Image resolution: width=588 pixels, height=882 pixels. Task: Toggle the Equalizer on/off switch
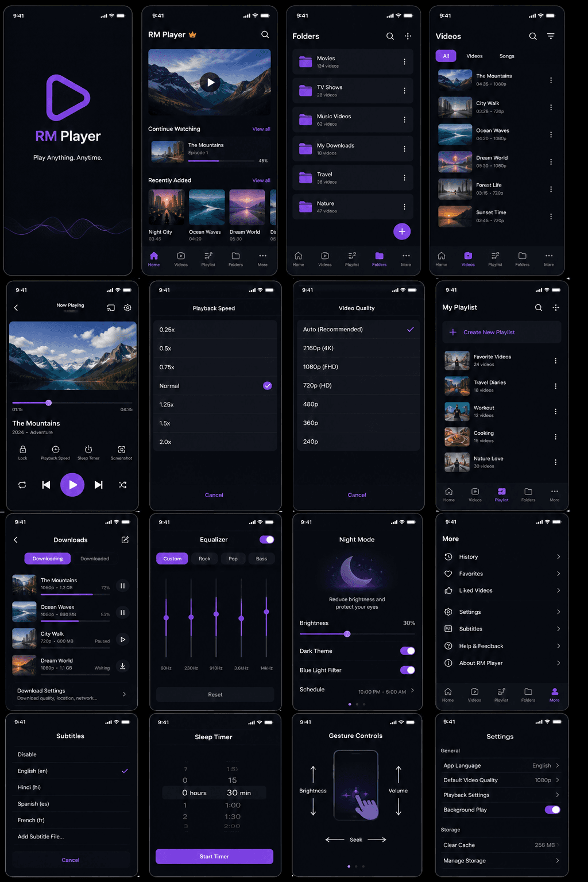point(267,539)
